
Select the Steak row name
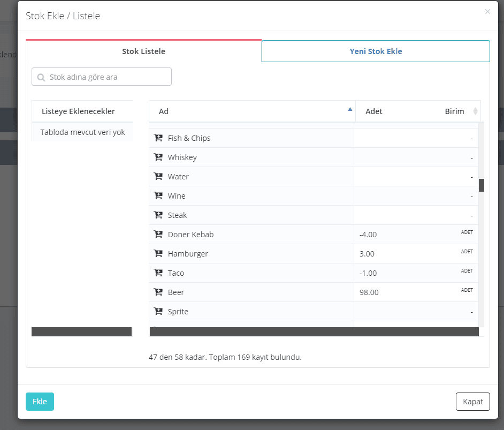(177, 215)
